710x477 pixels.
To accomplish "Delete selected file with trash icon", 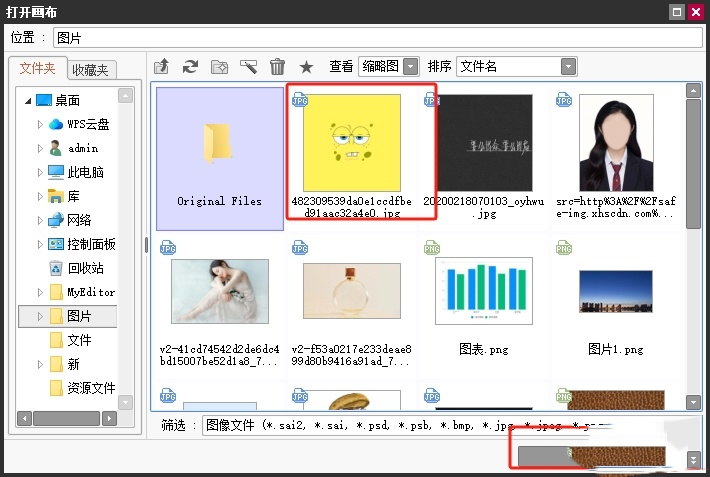I will click(277, 67).
